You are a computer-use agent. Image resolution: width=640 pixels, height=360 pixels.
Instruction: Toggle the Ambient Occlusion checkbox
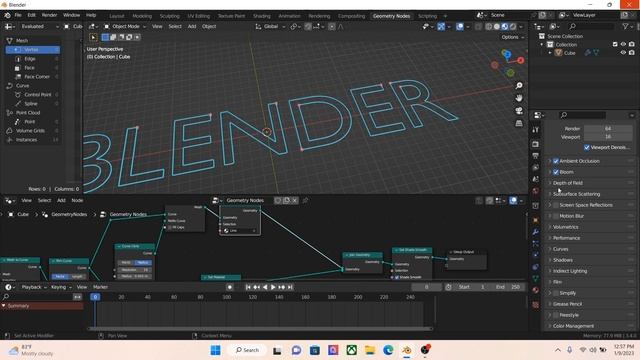(x=556, y=161)
